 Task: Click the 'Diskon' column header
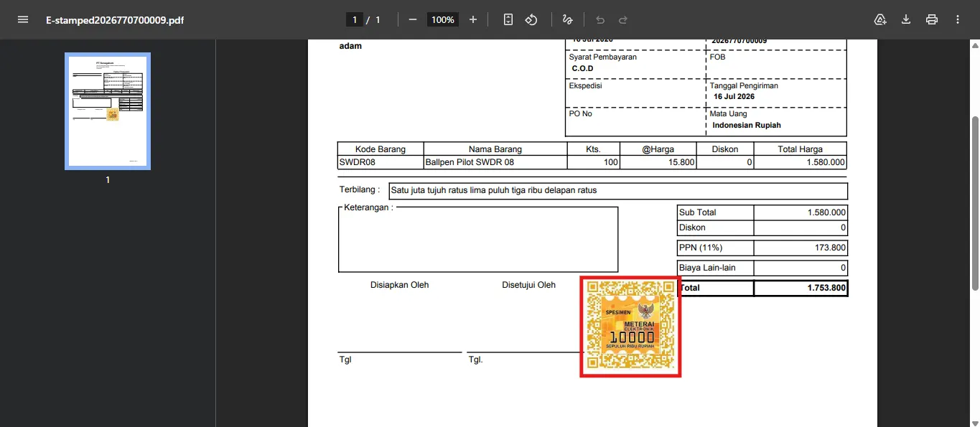click(725, 149)
